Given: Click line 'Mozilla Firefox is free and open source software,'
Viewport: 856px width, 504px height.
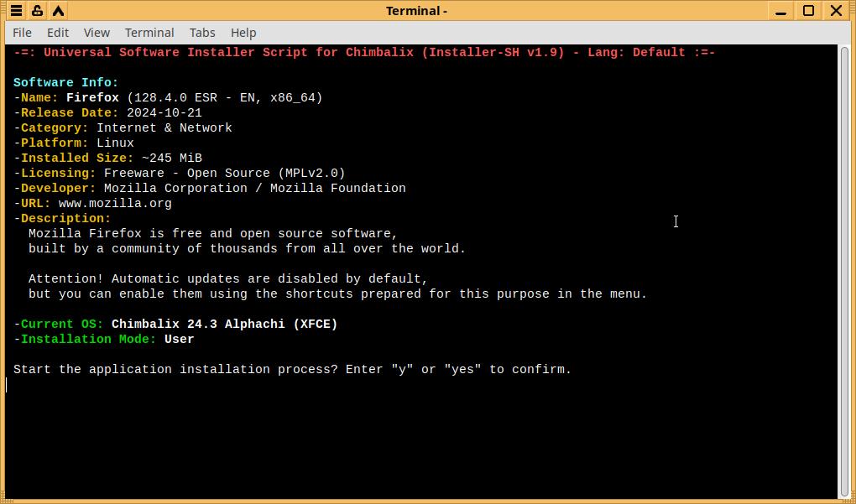Looking at the screenshot, I should tap(213, 233).
